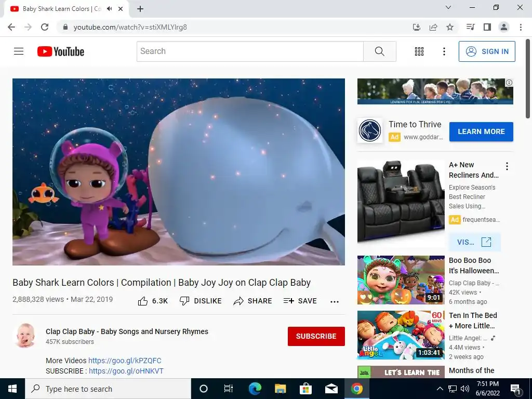
Task: Open options menu for recliners ad
Action: coord(507,166)
